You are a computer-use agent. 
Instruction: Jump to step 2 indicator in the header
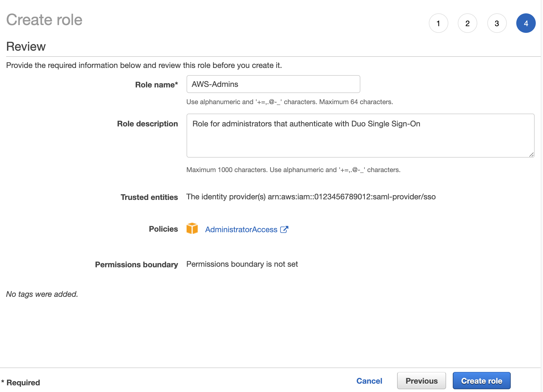tap(468, 23)
